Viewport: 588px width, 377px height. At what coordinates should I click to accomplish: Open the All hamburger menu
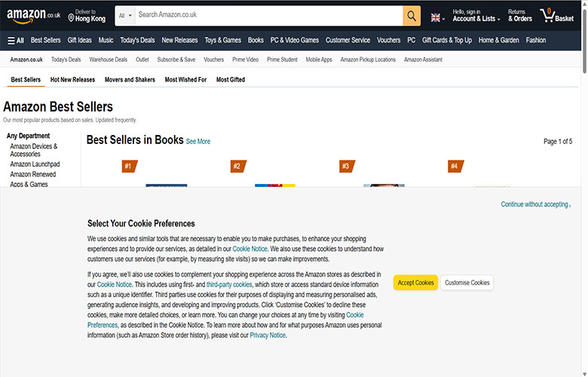tap(16, 41)
